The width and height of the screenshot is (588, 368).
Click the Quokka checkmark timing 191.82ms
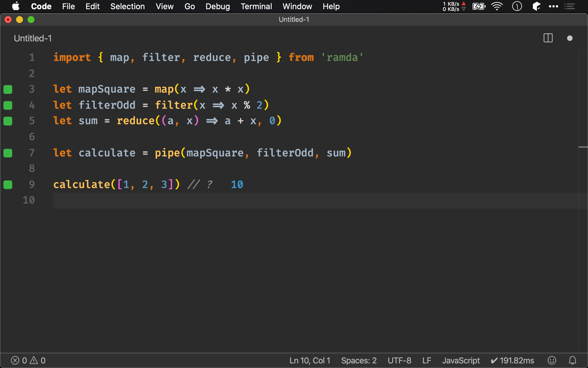[x=512, y=360]
